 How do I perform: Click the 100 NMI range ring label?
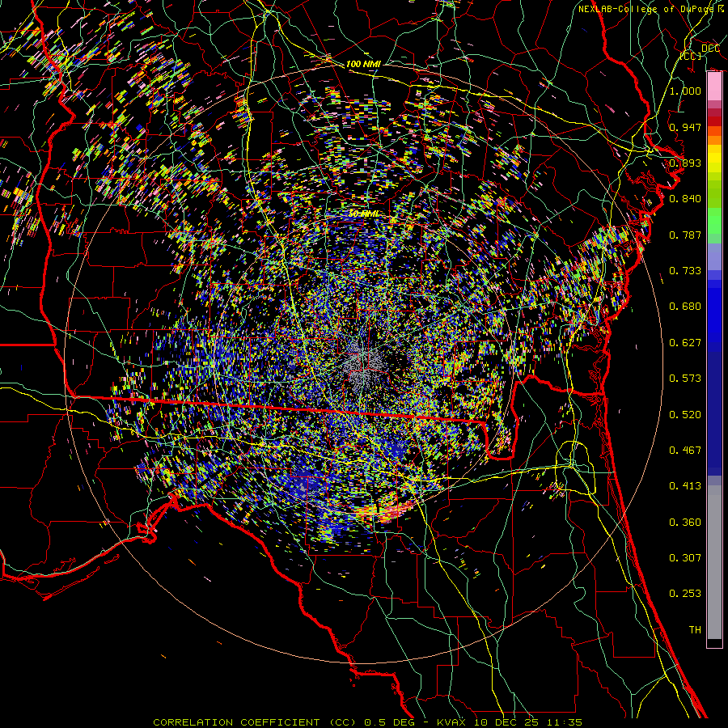pyautogui.click(x=363, y=64)
